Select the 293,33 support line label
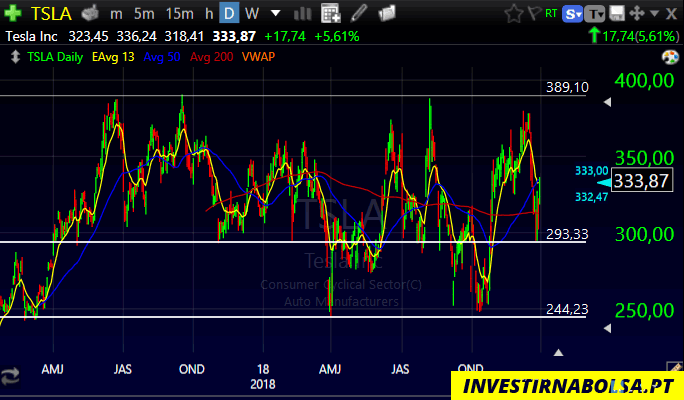Image resolution: width=684 pixels, height=400 pixels. [567, 234]
